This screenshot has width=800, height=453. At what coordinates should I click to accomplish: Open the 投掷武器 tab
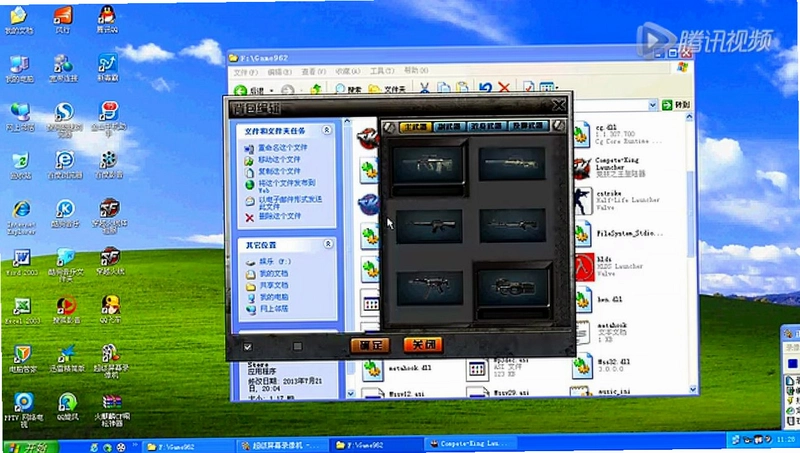pos(529,126)
